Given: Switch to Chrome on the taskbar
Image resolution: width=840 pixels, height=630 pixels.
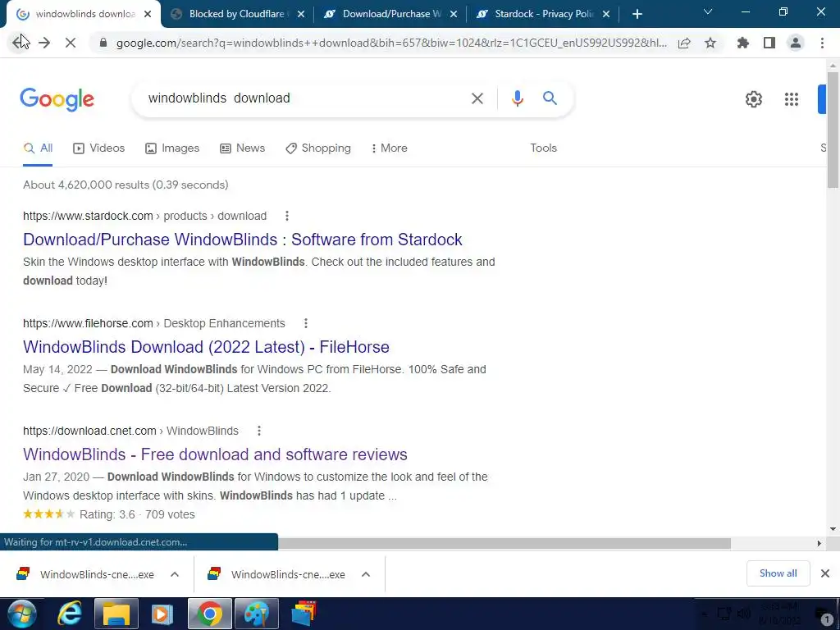Looking at the screenshot, I should [x=209, y=614].
